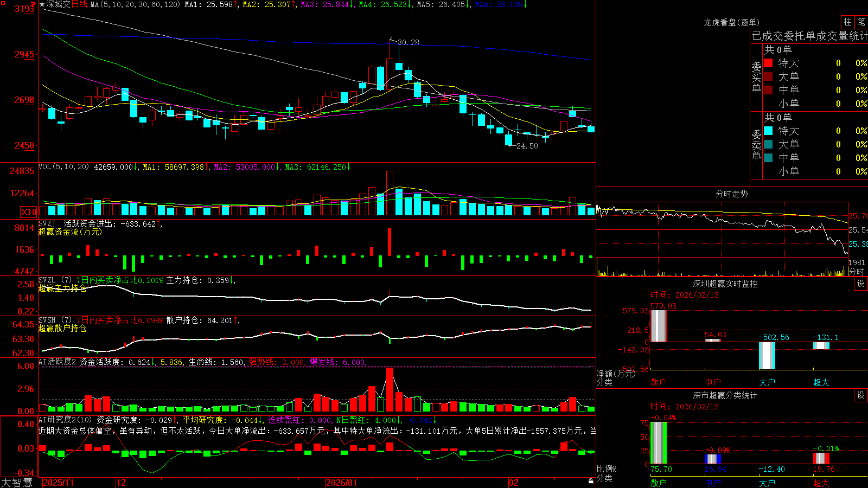
Task: Select the 2025/11 marker on timeline
Action: click(x=58, y=483)
